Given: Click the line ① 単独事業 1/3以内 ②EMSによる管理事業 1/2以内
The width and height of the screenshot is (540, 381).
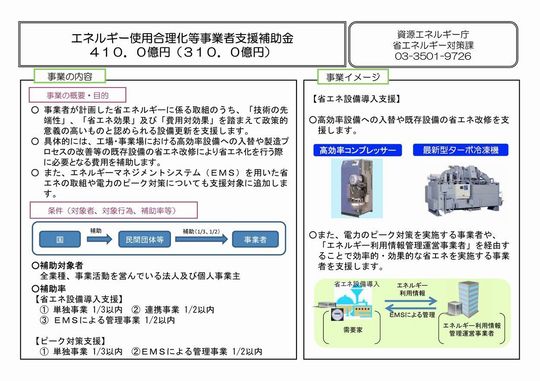Looking at the screenshot, I should tap(151, 352).
